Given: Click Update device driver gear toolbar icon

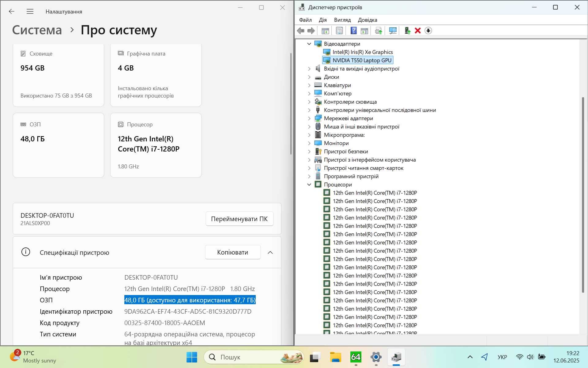Looking at the screenshot, I should 379,31.
